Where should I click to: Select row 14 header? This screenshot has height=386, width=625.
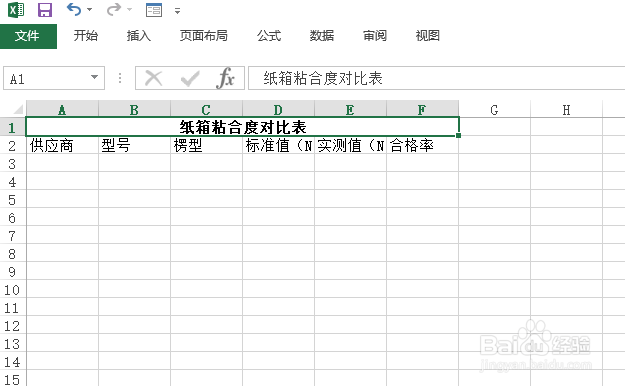point(12,362)
